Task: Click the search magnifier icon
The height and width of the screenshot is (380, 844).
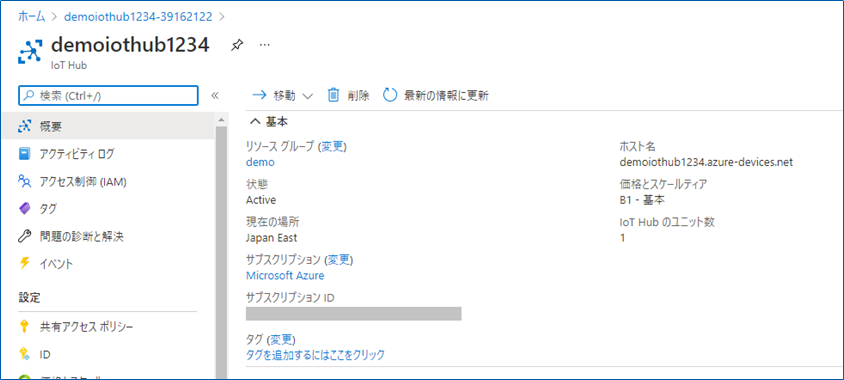Action: click(29, 96)
